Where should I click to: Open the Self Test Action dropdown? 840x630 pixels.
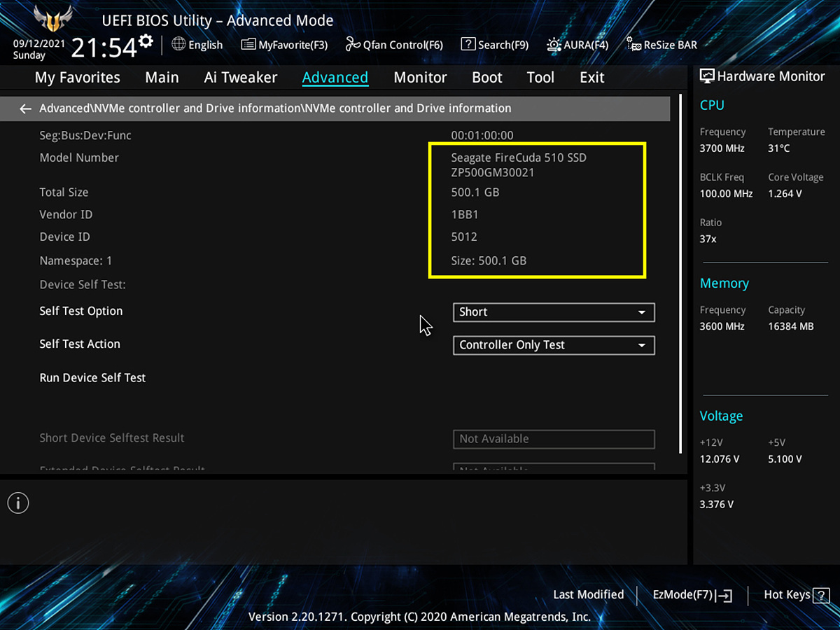(x=554, y=345)
